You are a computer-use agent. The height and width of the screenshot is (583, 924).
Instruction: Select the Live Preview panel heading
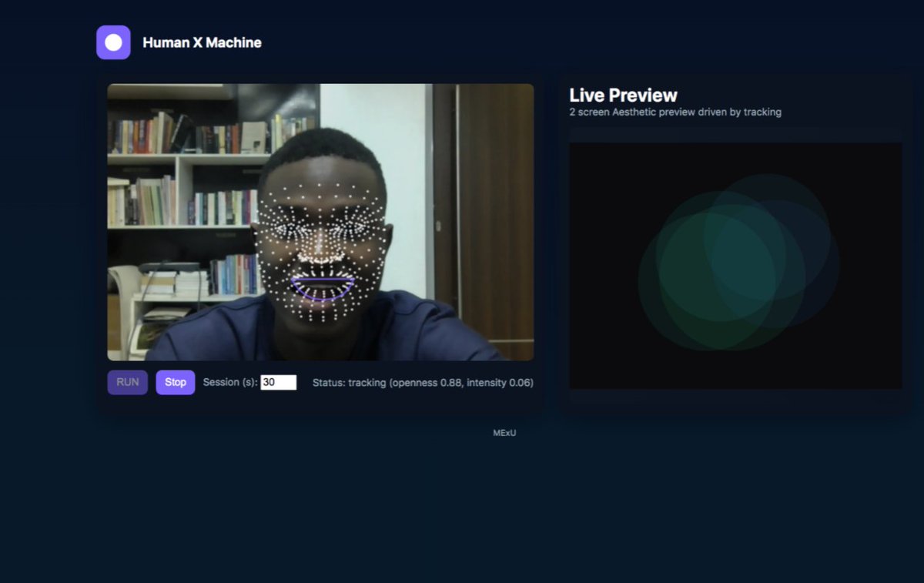click(623, 95)
